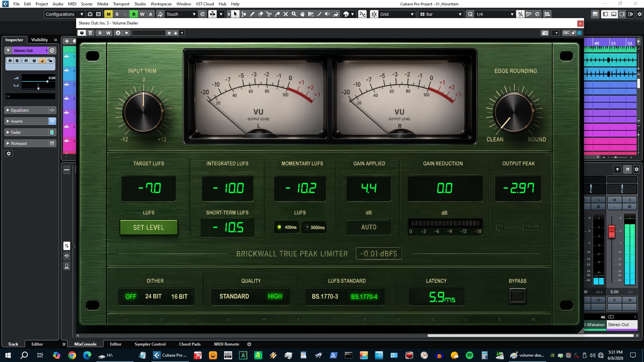644x362 pixels.
Task: Open Chrome from the taskbar
Action: pyautogui.click(x=72, y=355)
